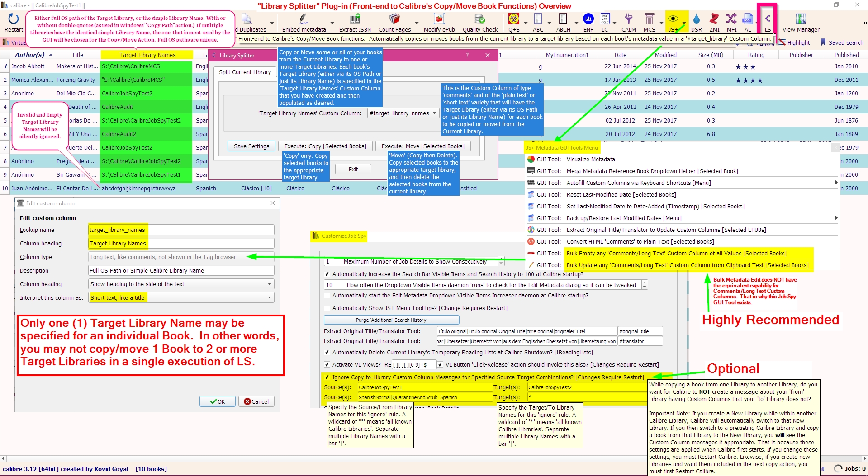868x476 pixels.
Task: Choose 'Reset Last-Modified Date' menu item
Action: (x=683, y=195)
